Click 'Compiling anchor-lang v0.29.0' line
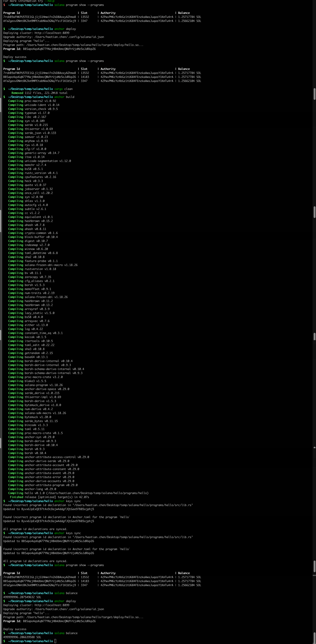 32,489
